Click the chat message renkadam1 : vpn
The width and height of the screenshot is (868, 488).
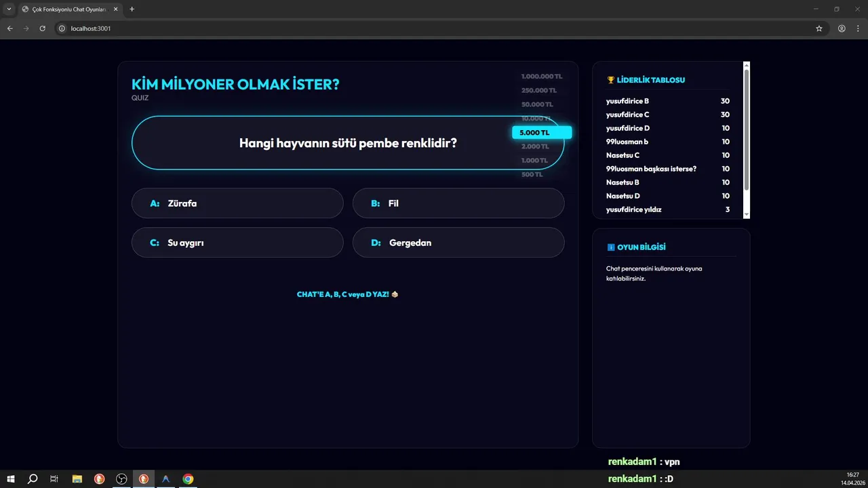644,462
